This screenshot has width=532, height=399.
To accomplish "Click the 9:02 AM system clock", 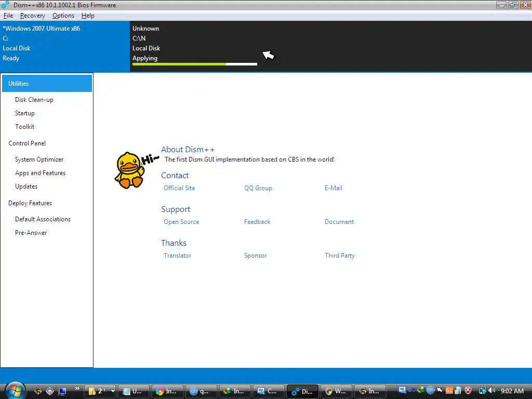I will coord(512,391).
